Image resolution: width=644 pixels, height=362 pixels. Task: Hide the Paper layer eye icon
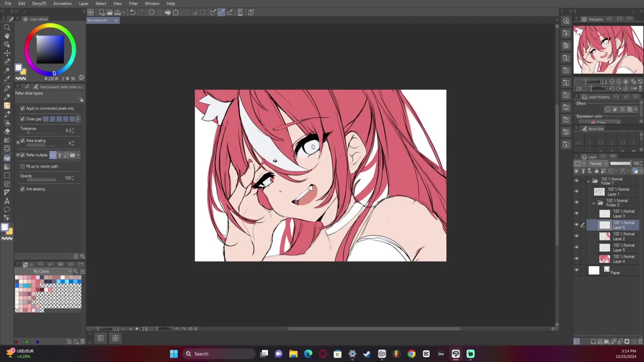(x=577, y=270)
